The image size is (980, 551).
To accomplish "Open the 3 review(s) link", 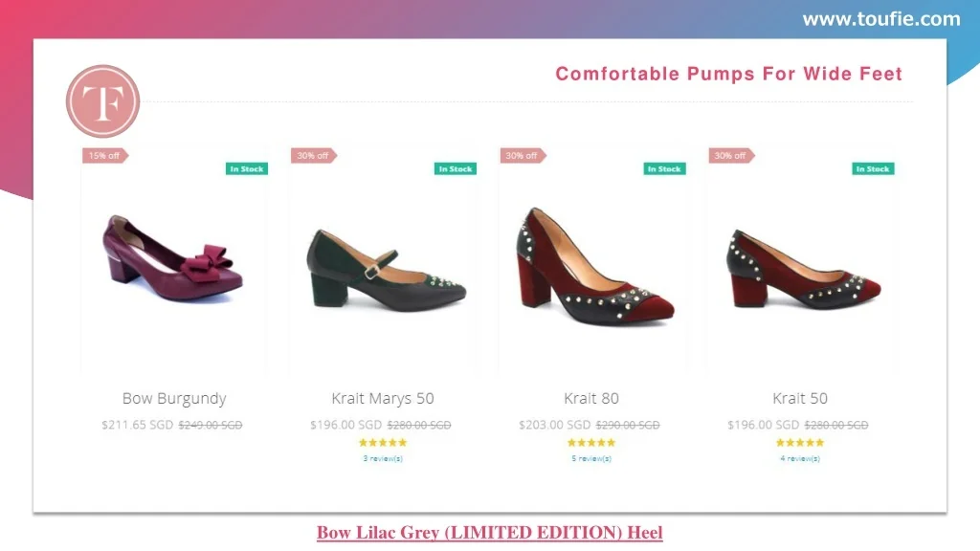I will click(383, 458).
